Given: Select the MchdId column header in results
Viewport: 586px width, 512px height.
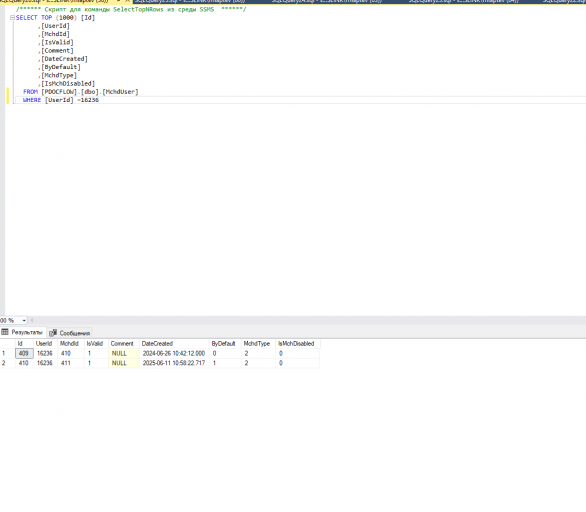Looking at the screenshot, I should tap(71, 344).
